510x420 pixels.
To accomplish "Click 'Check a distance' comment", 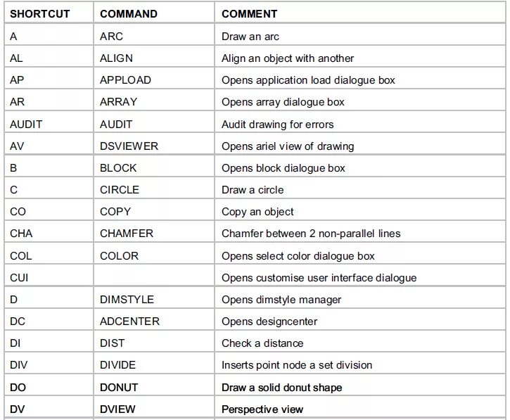I will coord(262,343).
